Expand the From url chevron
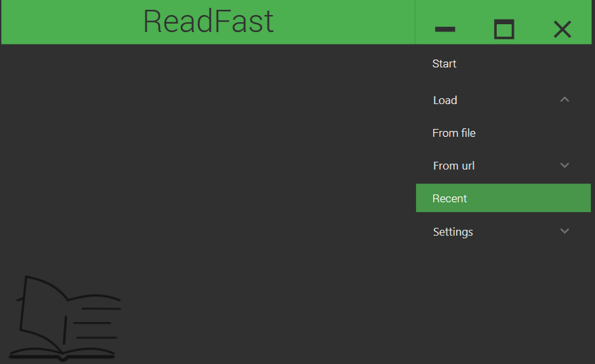Screen dimensions: 595x364 click(x=565, y=166)
